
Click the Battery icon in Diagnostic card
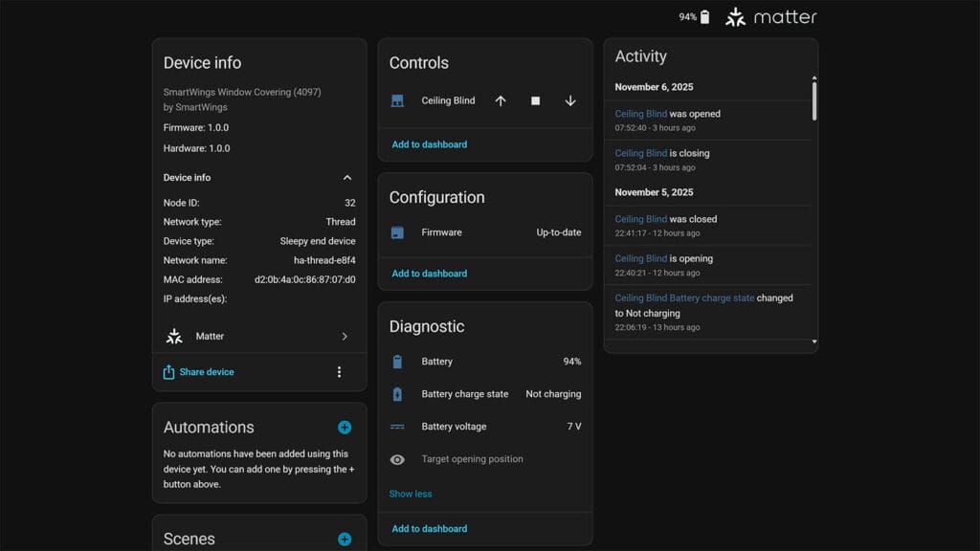397,362
